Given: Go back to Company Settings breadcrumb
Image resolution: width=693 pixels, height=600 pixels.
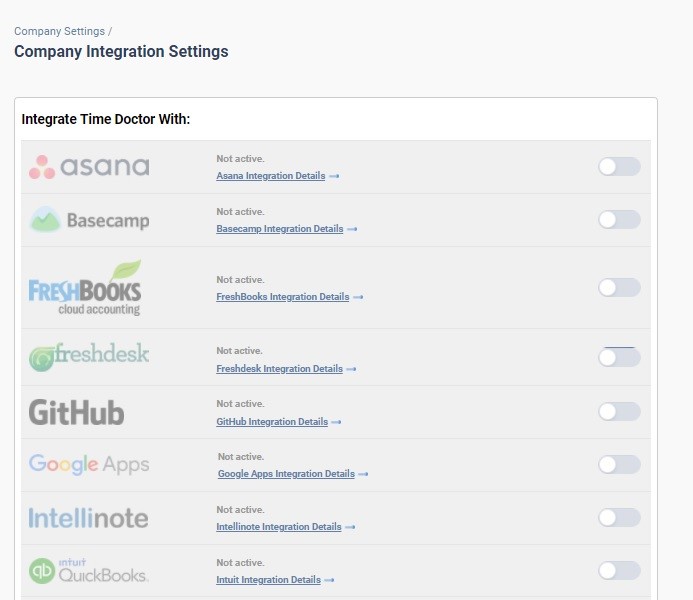Looking at the screenshot, I should 59,31.
